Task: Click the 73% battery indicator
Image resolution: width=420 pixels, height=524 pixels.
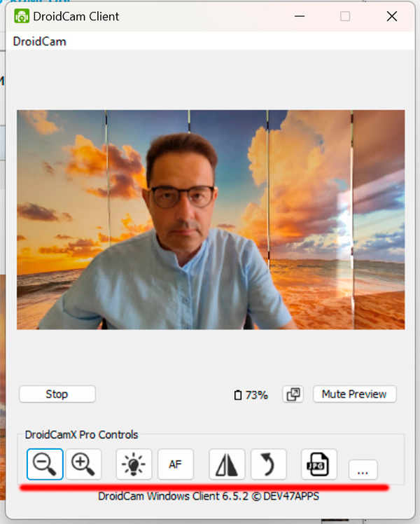Action: coord(251,395)
